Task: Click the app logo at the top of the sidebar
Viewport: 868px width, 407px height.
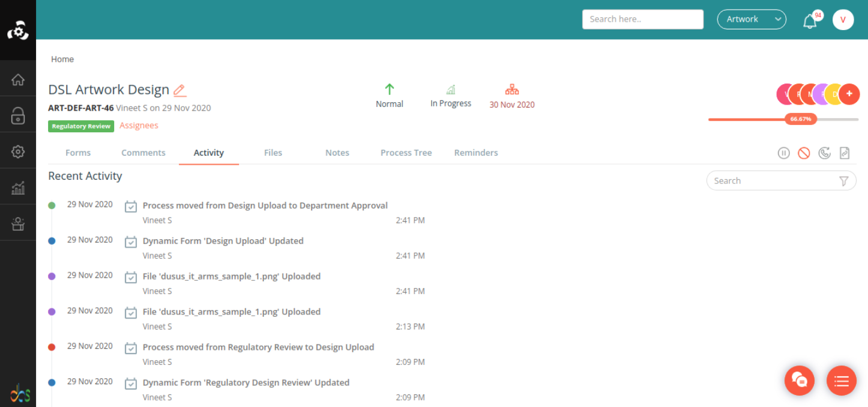Action: click(x=18, y=30)
